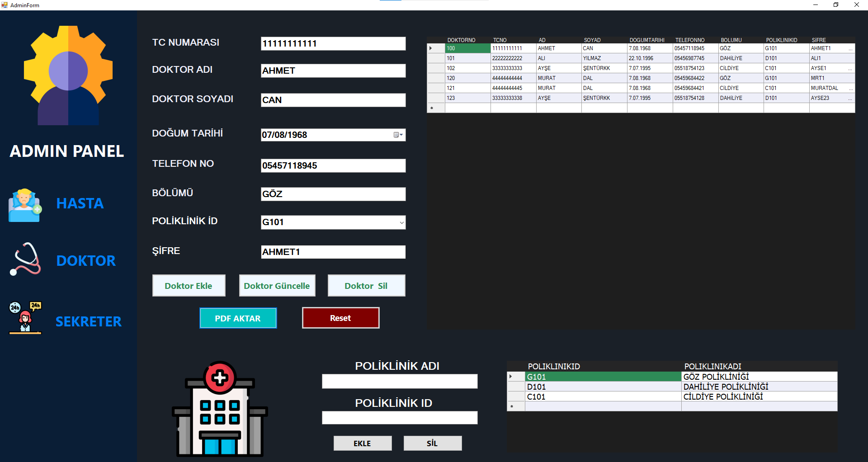Sort by the SİFRE column header
This screenshot has width=868, height=462.
pos(832,40)
